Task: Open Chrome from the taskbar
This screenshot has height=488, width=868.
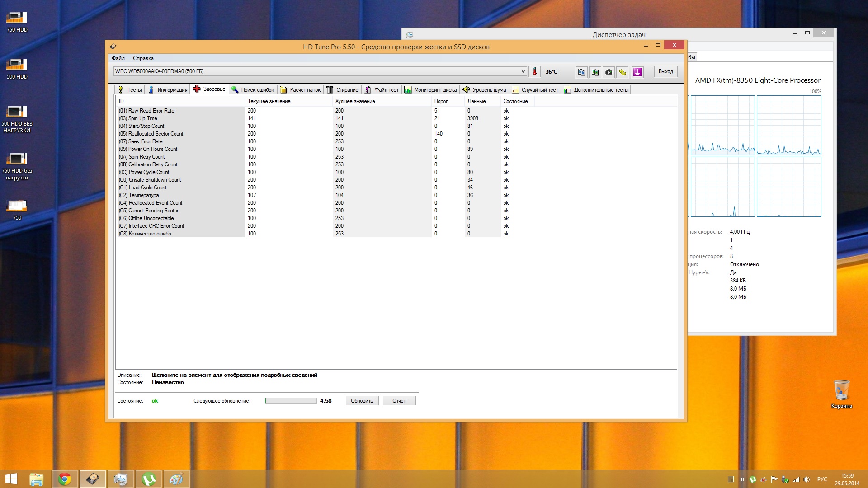Action: tap(65, 479)
